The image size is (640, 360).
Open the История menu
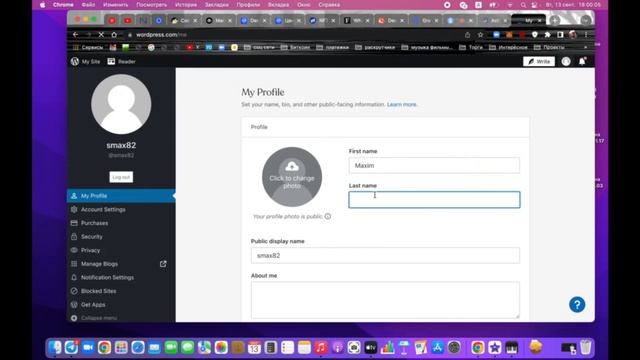pyautogui.click(x=186, y=5)
